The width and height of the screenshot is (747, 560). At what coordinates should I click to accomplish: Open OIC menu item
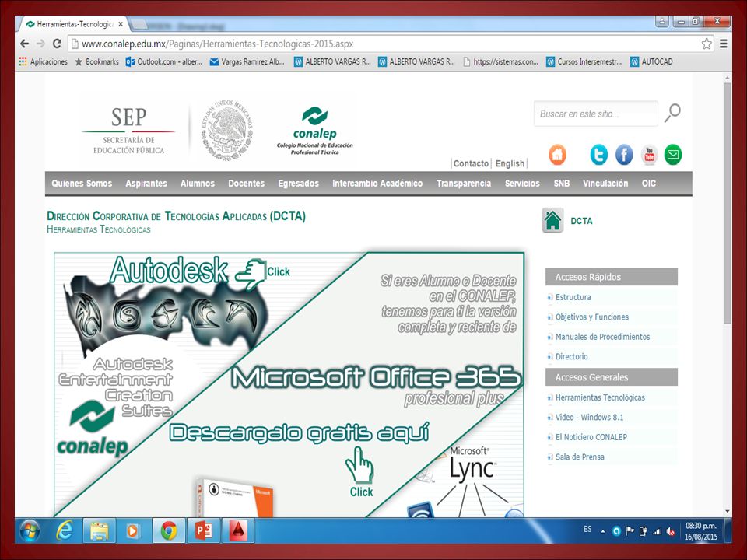649,184
